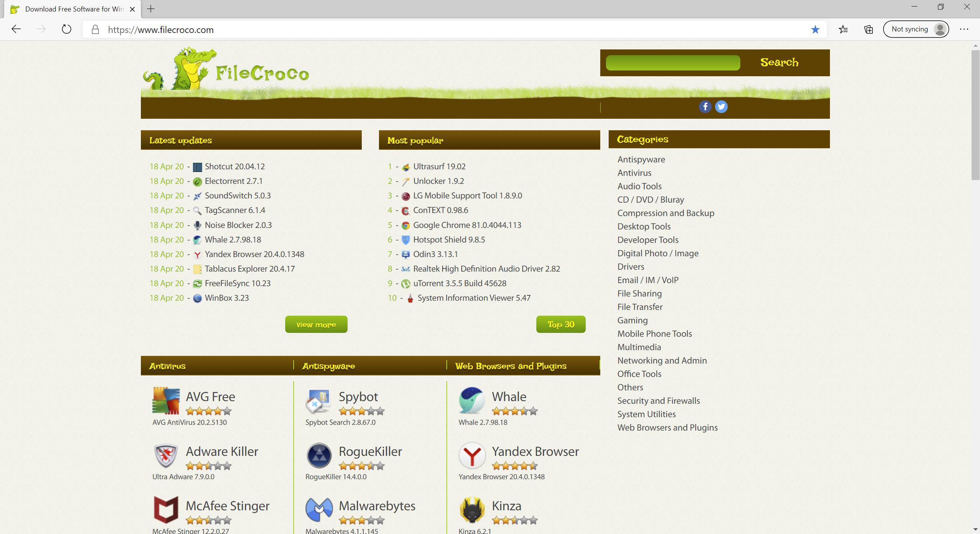Open a new browser tab
This screenshot has width=980, height=534.
pyautogui.click(x=151, y=9)
